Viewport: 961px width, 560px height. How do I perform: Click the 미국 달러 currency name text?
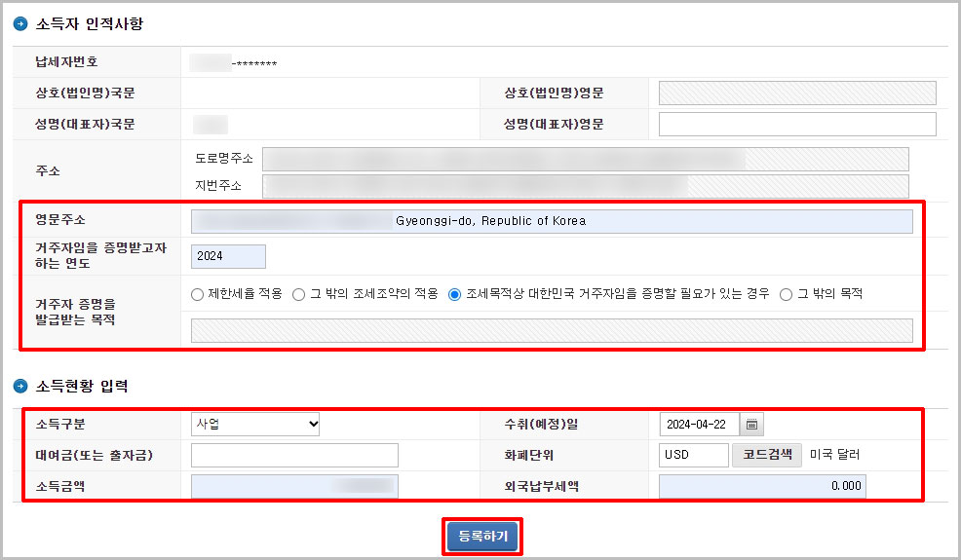[x=834, y=455]
